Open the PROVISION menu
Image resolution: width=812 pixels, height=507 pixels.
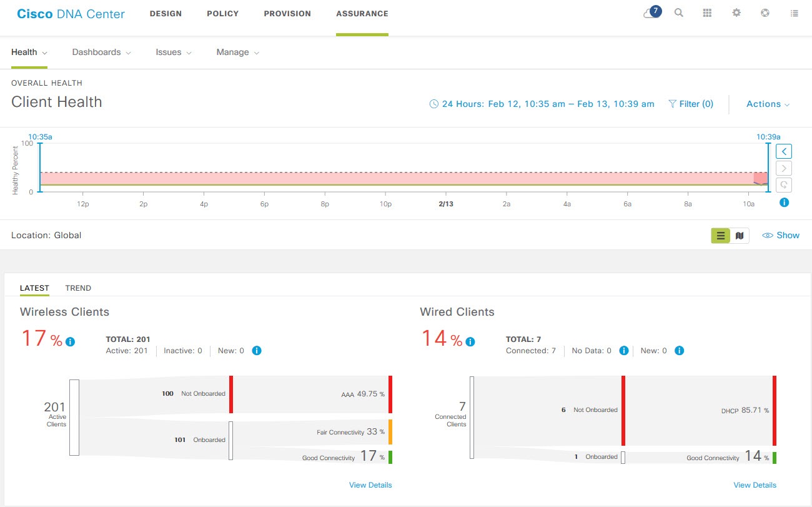(x=287, y=14)
